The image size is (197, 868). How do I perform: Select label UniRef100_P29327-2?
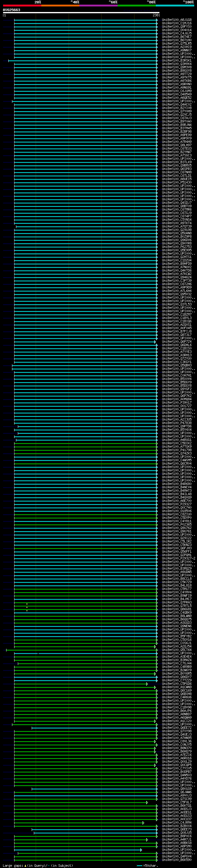(179, 558)
